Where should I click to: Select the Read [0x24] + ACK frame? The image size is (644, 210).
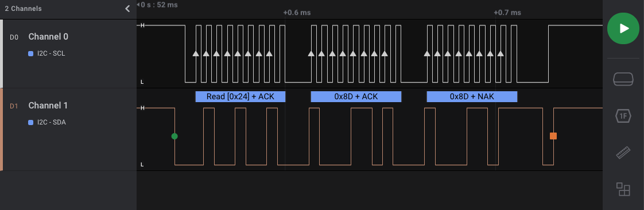(x=240, y=96)
